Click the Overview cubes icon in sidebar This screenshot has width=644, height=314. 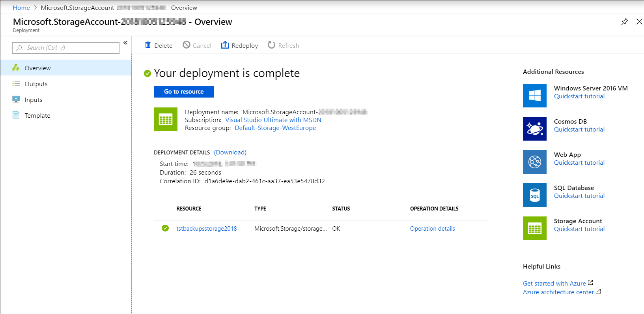[x=16, y=68]
